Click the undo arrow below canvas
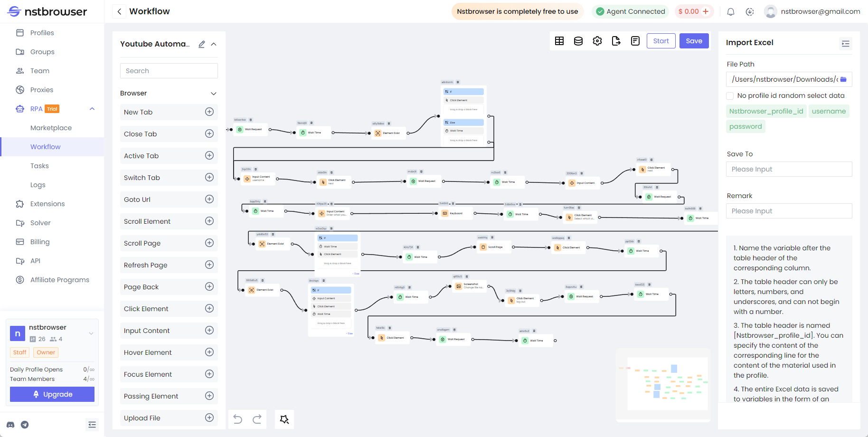 (238, 419)
